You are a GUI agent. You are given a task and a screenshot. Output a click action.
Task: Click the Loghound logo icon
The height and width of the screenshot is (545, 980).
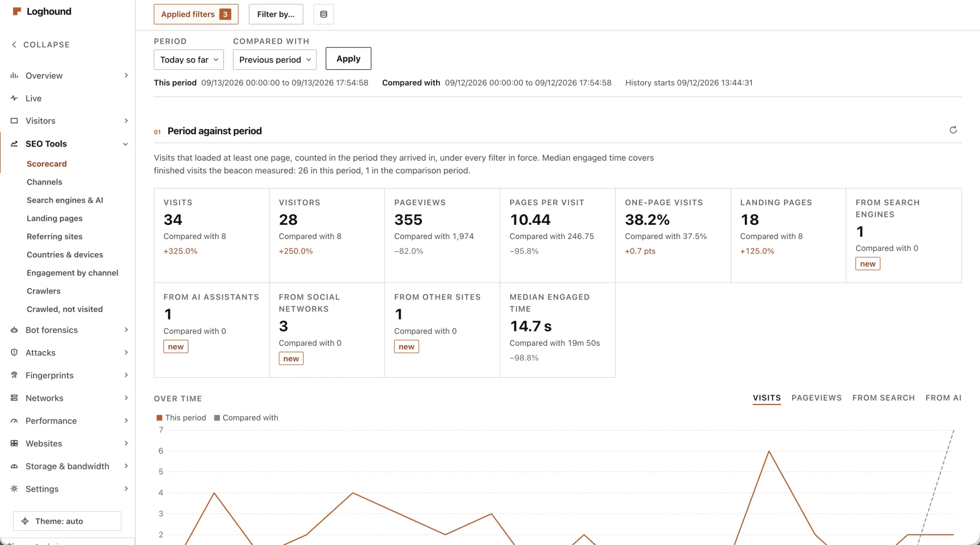click(17, 11)
